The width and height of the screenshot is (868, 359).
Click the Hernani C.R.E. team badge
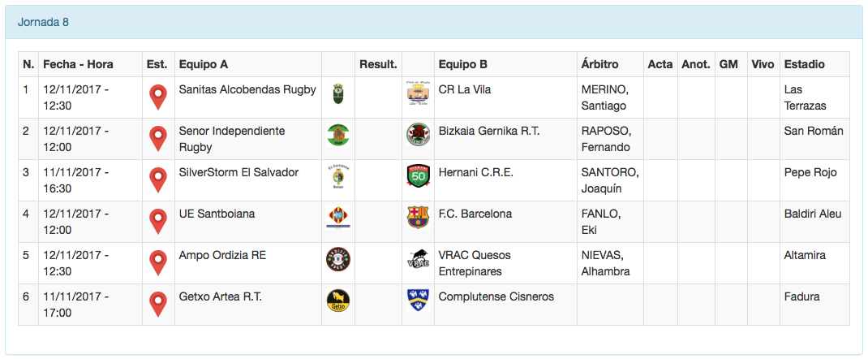coord(418,176)
